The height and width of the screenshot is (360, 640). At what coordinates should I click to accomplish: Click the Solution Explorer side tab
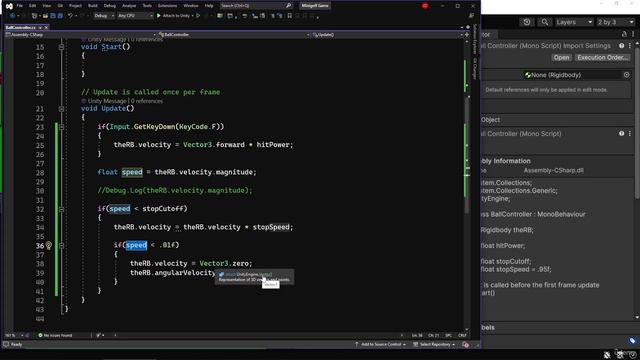click(475, 39)
